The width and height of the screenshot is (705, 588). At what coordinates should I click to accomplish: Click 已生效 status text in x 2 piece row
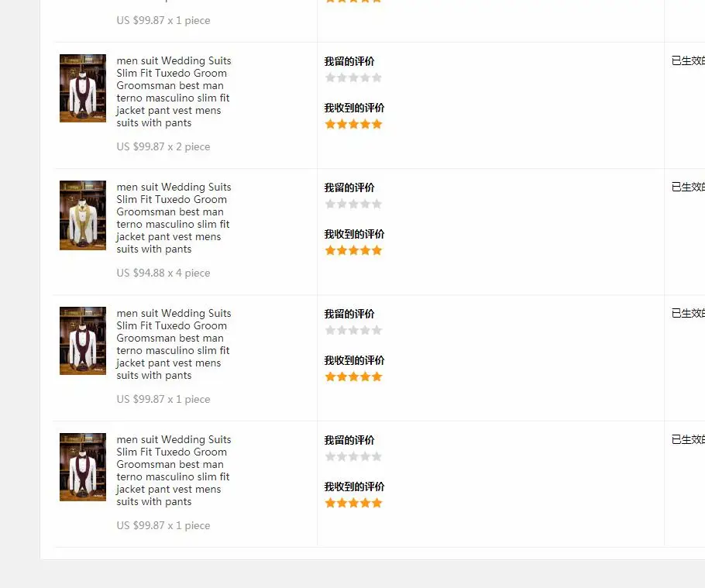click(x=688, y=60)
